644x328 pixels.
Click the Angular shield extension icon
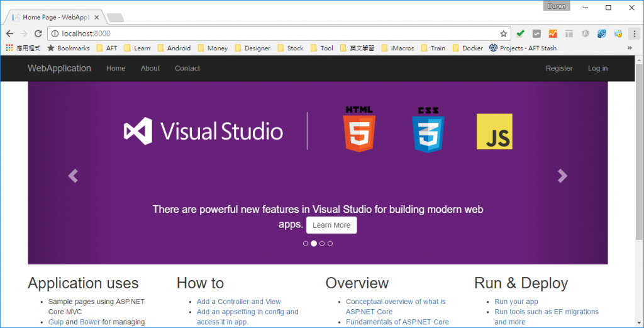click(586, 34)
